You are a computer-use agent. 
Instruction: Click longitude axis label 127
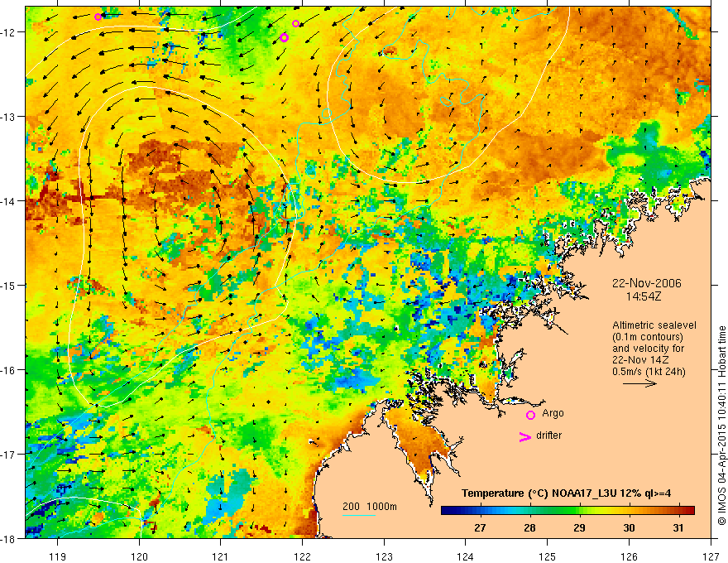(x=711, y=557)
